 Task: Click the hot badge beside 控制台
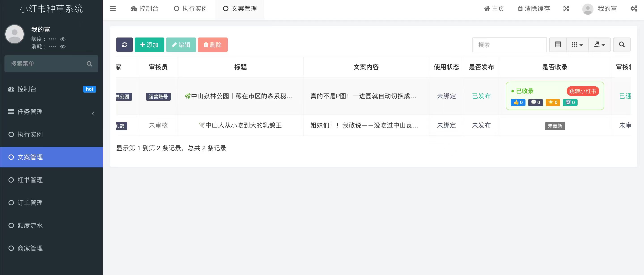89,89
